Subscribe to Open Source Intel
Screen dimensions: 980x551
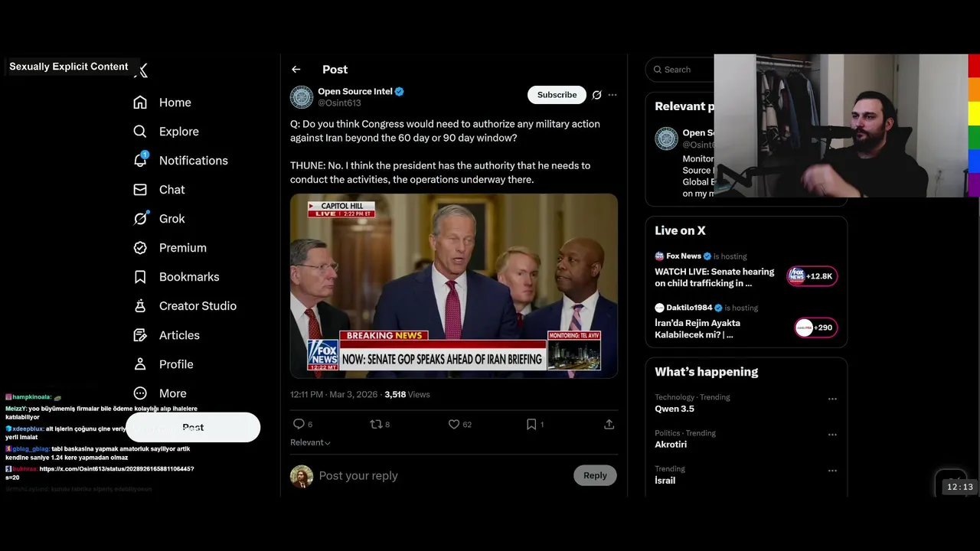point(557,95)
